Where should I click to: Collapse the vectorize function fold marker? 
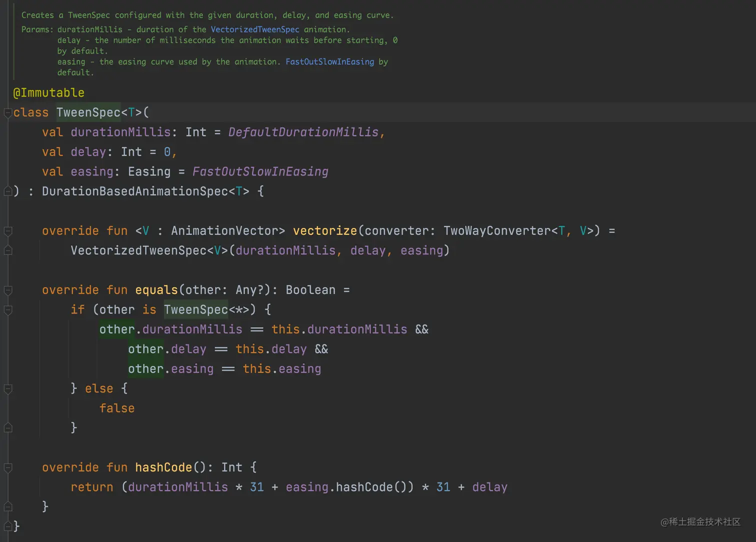coord(8,231)
